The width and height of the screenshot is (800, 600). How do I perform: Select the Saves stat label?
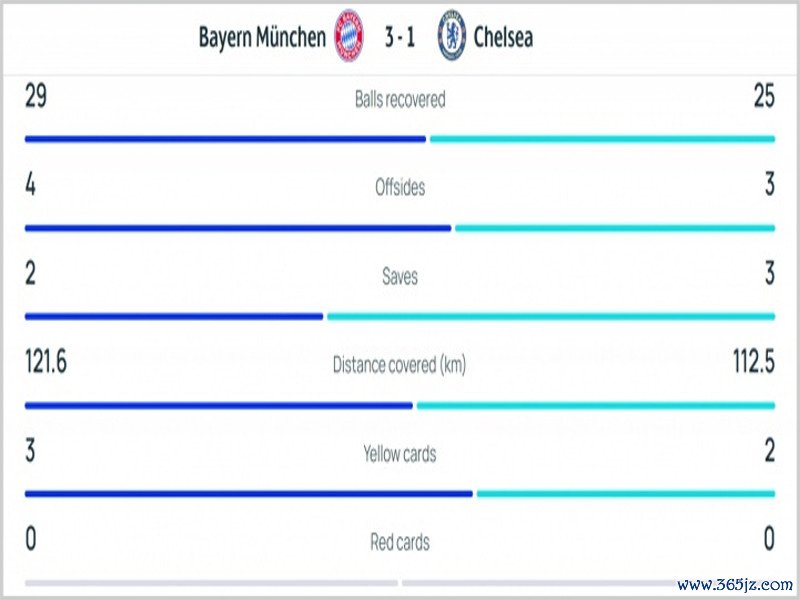400,276
